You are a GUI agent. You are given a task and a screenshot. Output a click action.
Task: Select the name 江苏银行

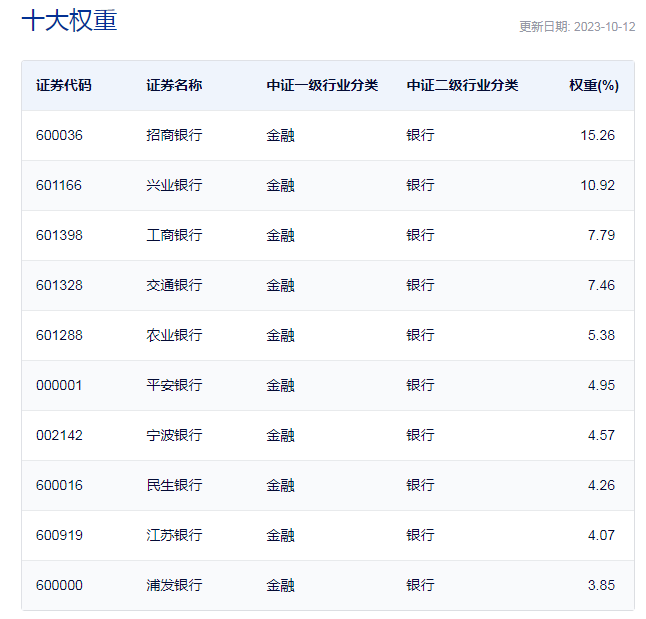pos(174,535)
